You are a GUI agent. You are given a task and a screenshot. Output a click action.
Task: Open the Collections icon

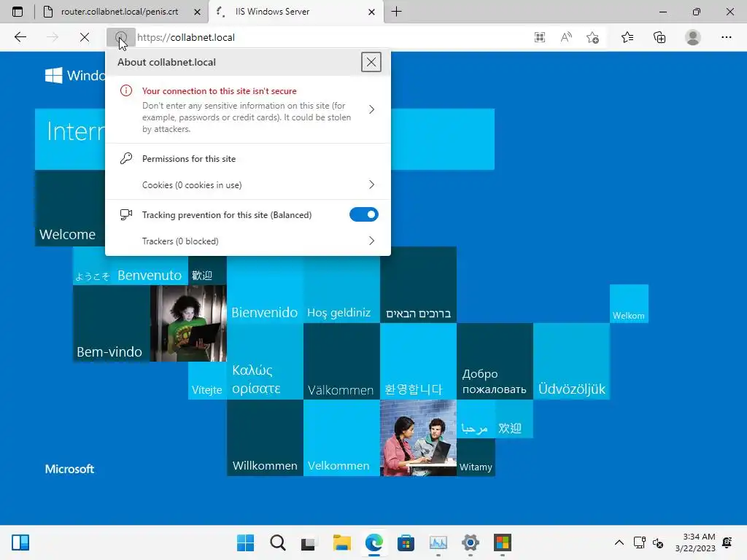tap(659, 37)
